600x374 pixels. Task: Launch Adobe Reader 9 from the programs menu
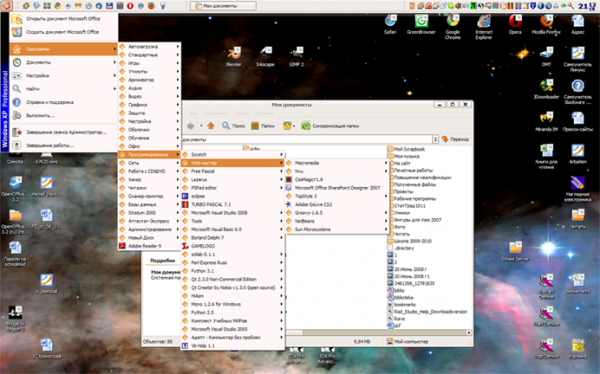point(149,246)
